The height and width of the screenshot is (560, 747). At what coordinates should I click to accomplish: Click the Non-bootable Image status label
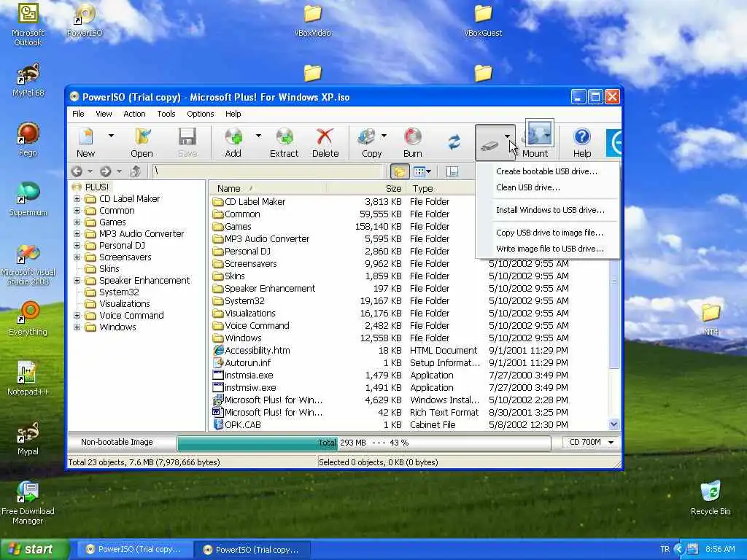(117, 443)
